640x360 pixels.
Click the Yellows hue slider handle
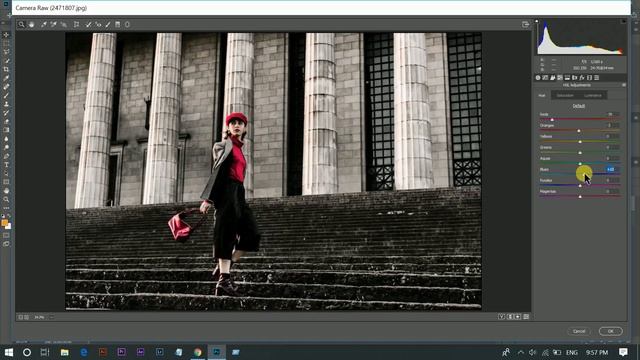pos(580,142)
